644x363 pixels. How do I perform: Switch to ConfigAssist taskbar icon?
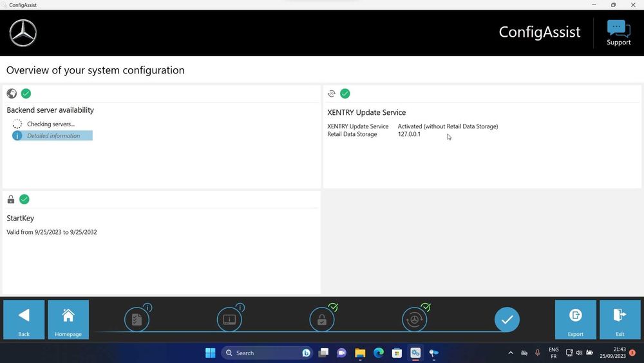tap(415, 353)
